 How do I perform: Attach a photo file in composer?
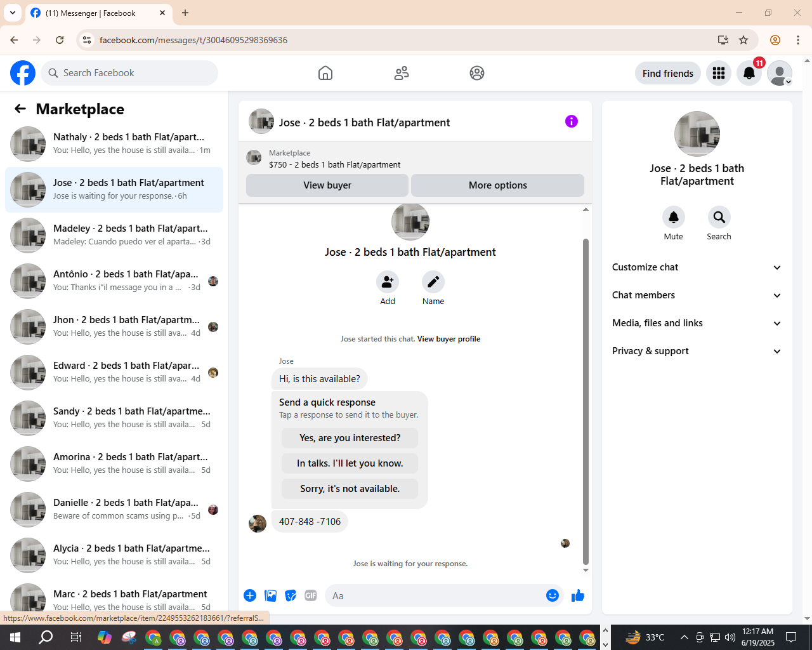pos(271,595)
